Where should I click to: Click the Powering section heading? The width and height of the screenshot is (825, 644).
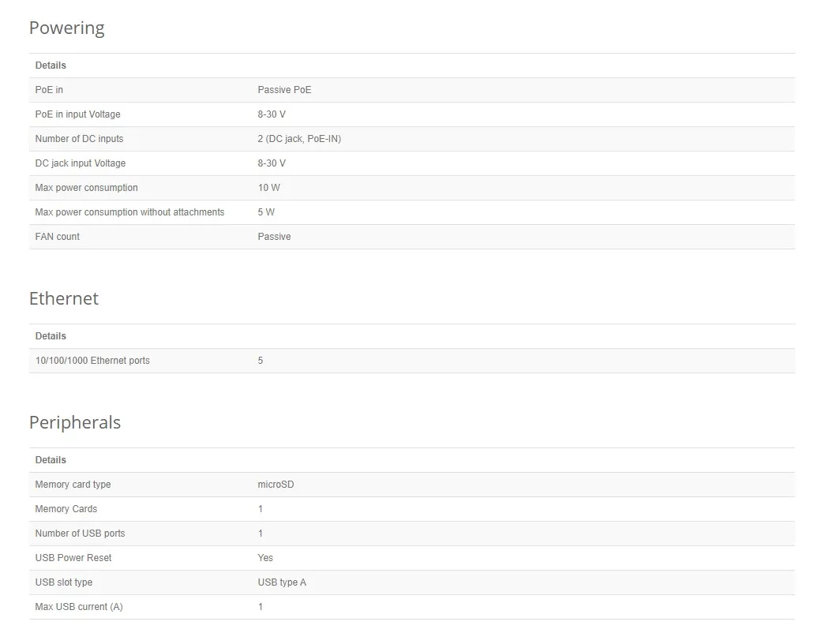[67, 28]
